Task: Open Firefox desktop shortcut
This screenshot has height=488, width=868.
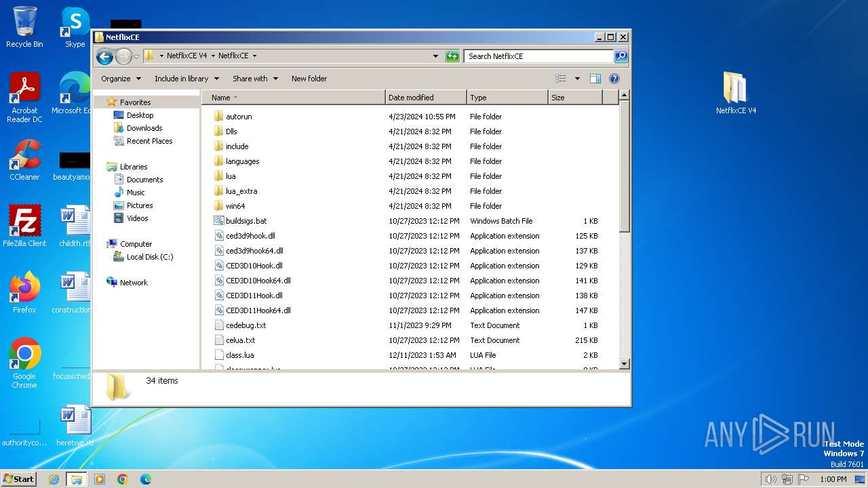Action: point(24,293)
